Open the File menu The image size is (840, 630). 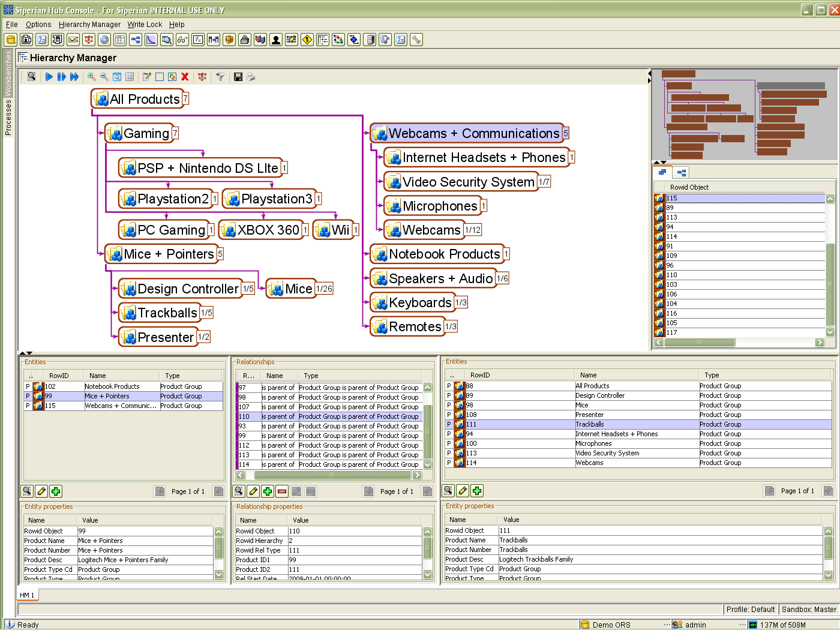coord(12,25)
